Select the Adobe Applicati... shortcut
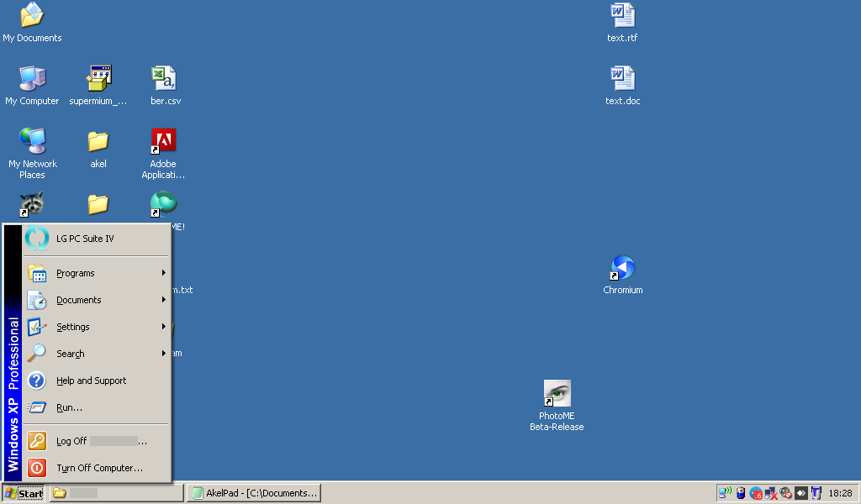This screenshot has width=861, height=504. [x=164, y=141]
